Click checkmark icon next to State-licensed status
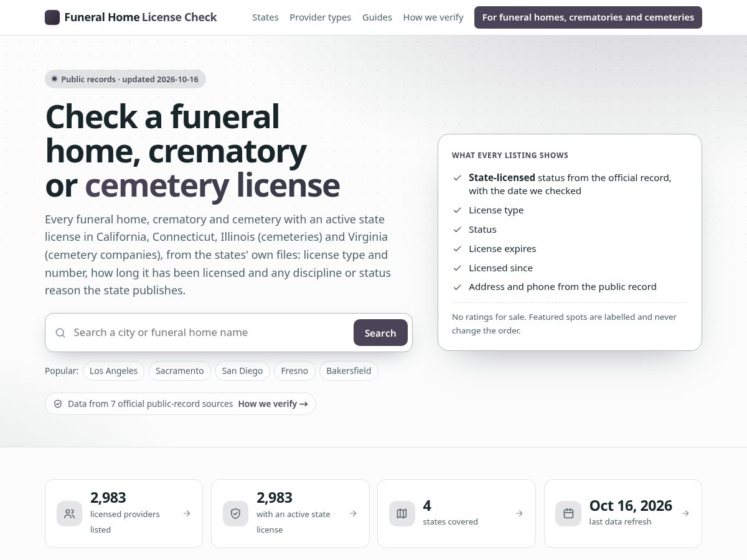The image size is (747, 560). (x=458, y=178)
